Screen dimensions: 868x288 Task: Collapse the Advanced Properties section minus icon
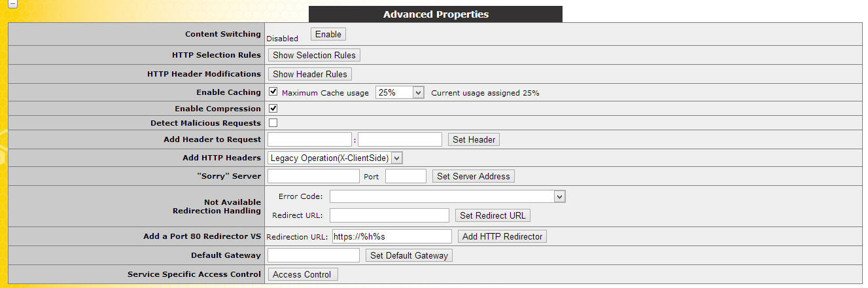pos(12,3)
